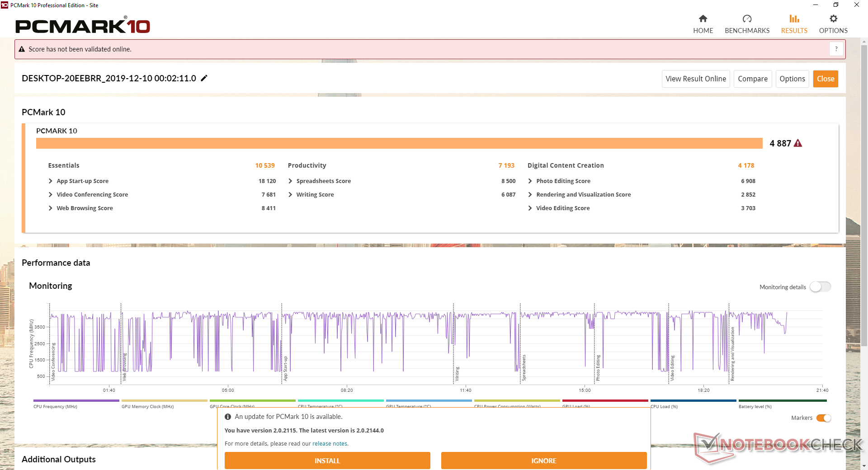
Task: Click the red warning icon beside score 4 887
Action: click(x=798, y=143)
